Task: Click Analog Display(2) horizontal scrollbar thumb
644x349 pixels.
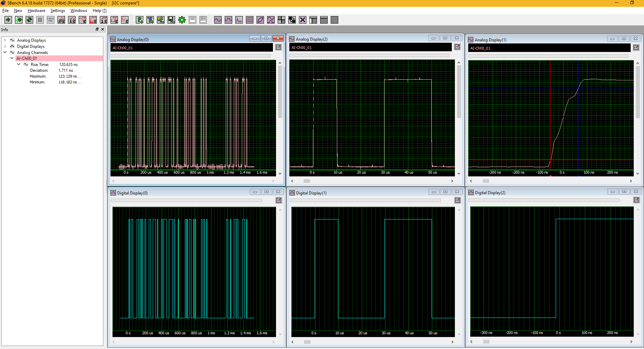Action: pos(307,181)
